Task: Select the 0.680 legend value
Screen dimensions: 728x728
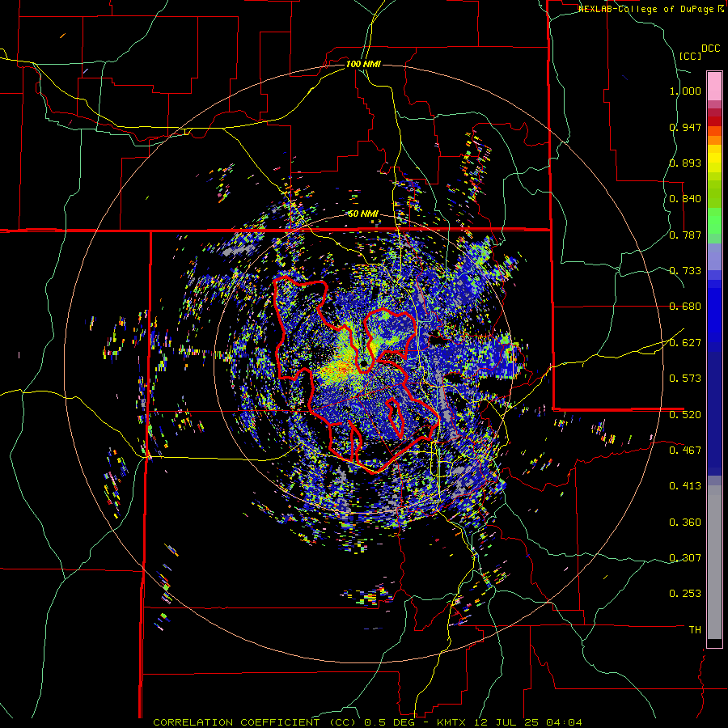Action: (685, 307)
